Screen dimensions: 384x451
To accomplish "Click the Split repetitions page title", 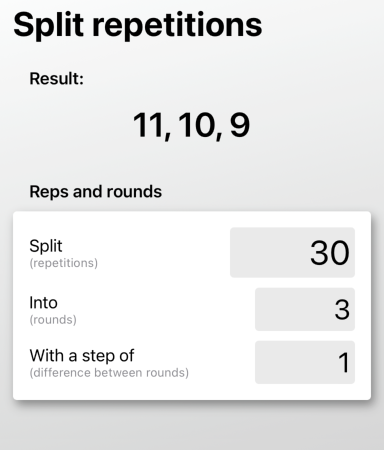I will point(138,25).
